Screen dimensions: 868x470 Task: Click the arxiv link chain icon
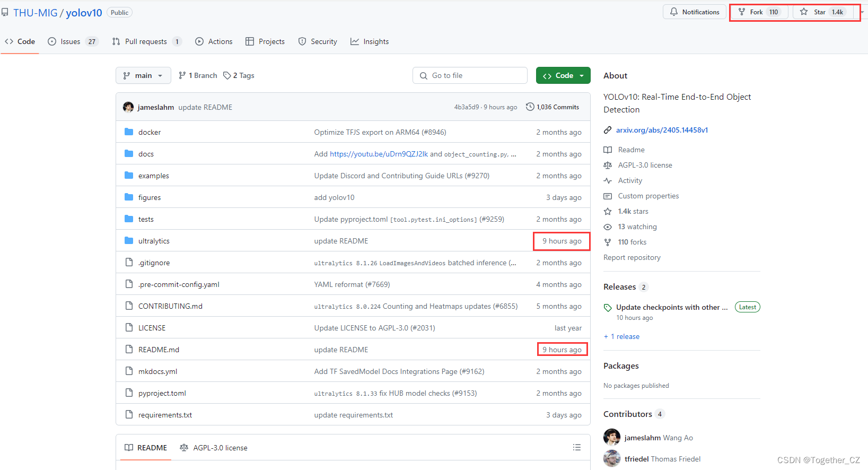click(x=608, y=130)
